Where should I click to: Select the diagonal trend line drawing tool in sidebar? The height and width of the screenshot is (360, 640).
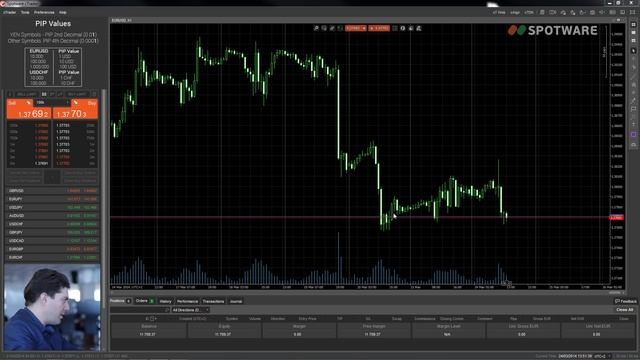[633, 76]
